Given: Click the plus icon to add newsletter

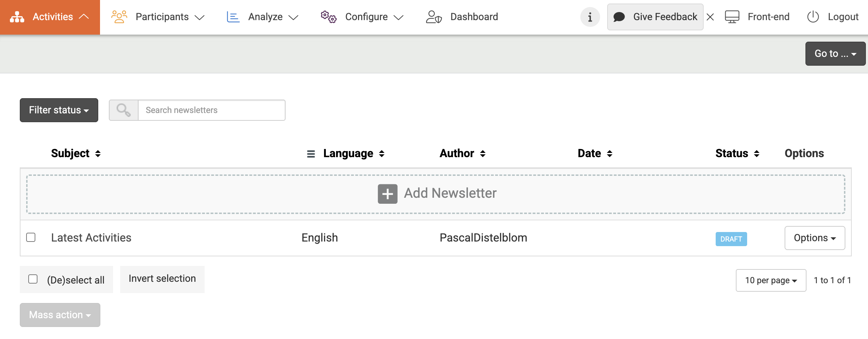Looking at the screenshot, I should pos(387,194).
